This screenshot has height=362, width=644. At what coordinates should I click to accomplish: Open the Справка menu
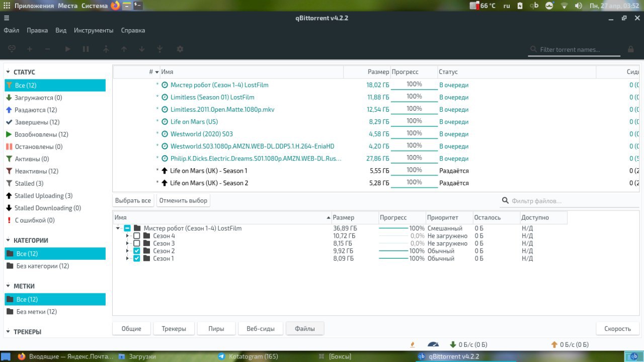tap(133, 30)
